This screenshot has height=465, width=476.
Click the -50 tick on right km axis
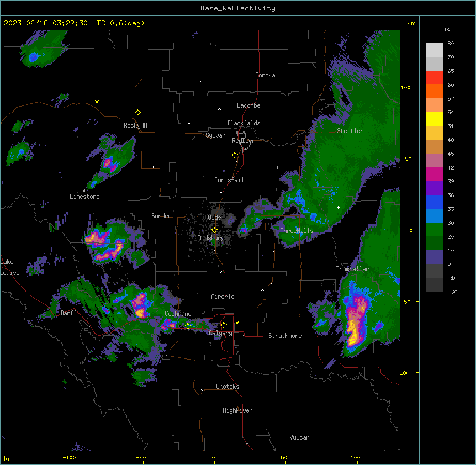tap(405, 302)
